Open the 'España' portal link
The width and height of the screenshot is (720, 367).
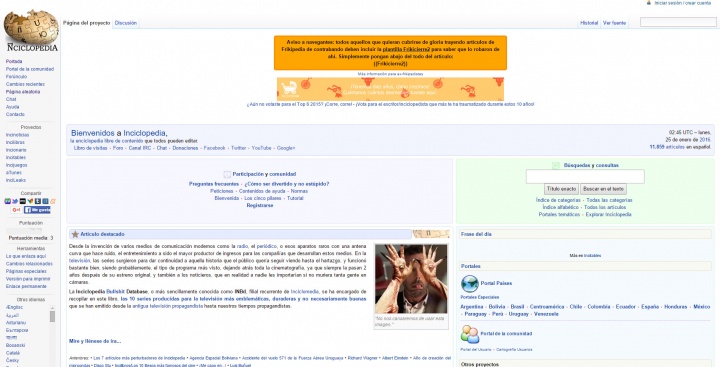point(650,307)
